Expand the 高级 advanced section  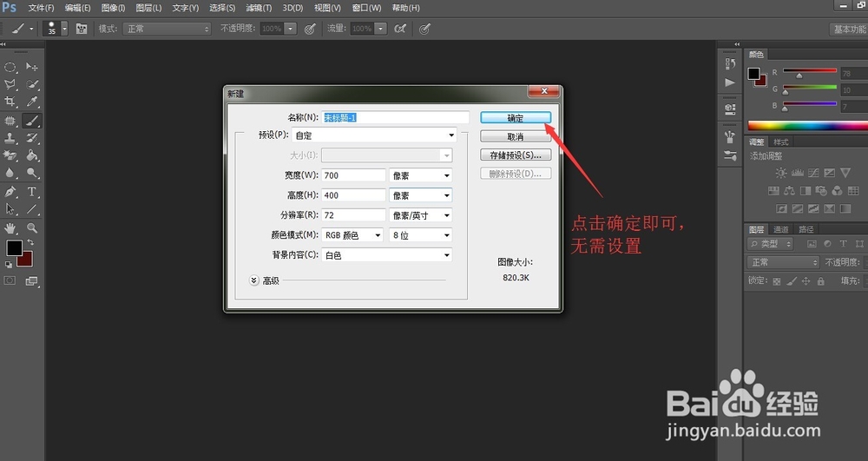coord(253,280)
